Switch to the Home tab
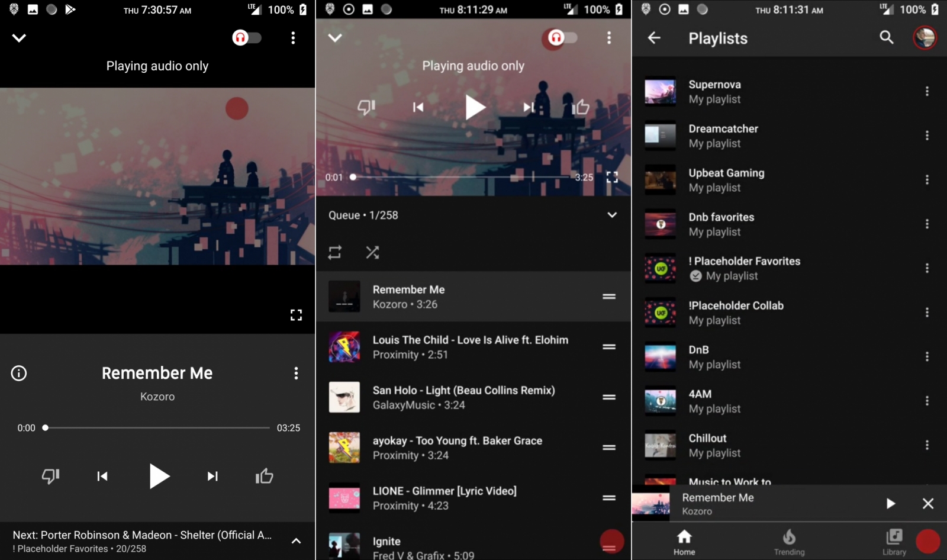 (684, 542)
